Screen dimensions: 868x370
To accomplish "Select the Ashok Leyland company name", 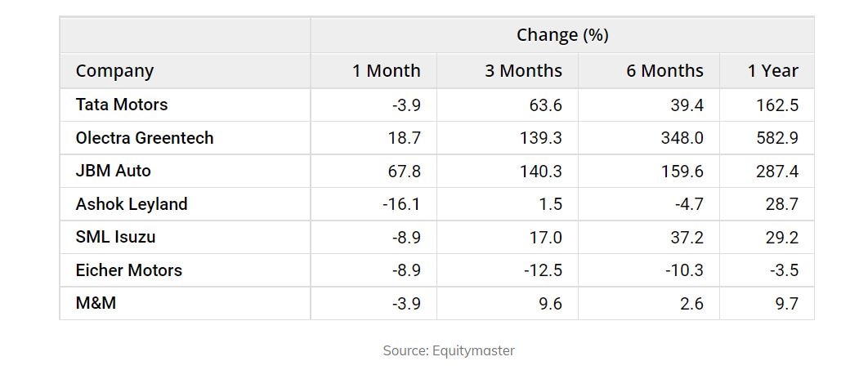I will pos(132,204).
